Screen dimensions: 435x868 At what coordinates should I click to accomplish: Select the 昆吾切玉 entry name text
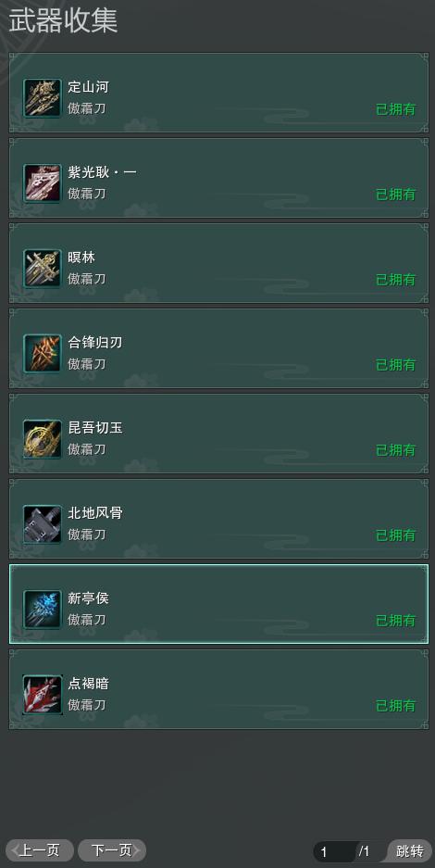coord(95,428)
